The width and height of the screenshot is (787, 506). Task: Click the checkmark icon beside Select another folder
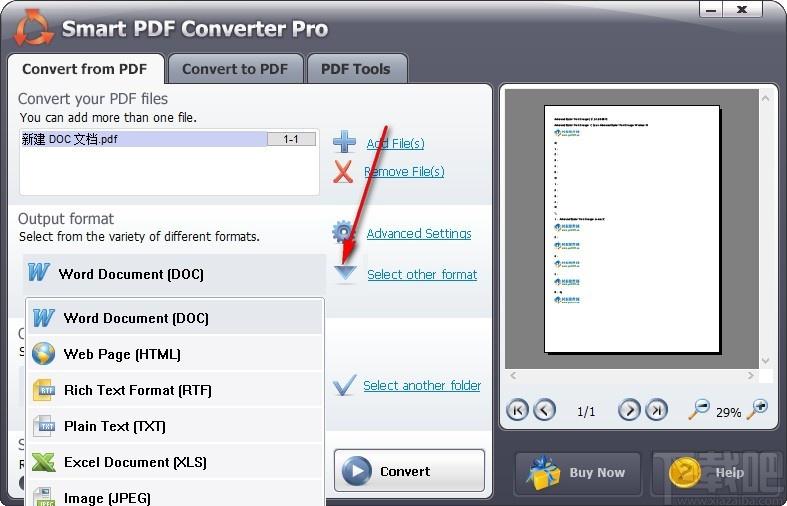(x=344, y=385)
